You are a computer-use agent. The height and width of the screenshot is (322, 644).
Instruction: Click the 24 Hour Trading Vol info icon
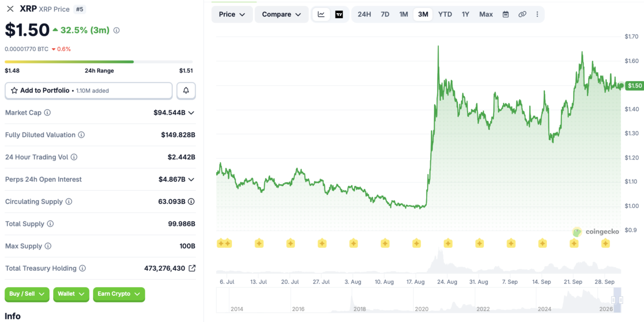pyautogui.click(x=74, y=157)
